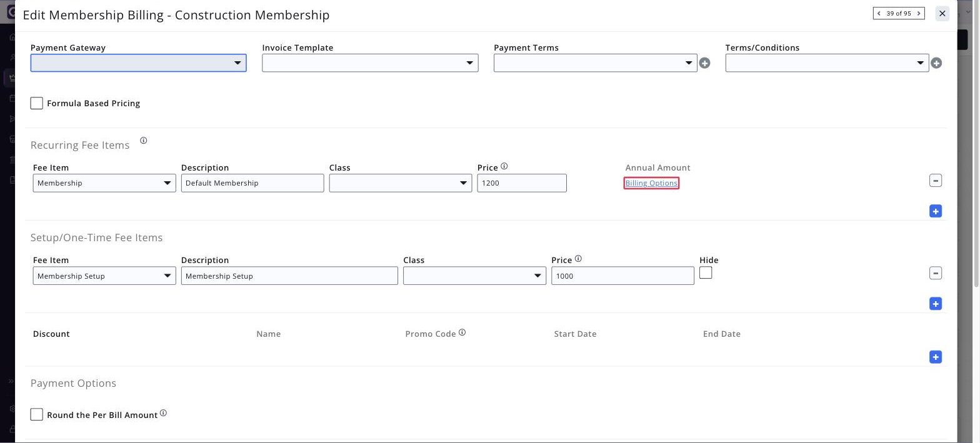Add another recurring fee item row
The width and height of the screenshot is (980, 443).
pyautogui.click(x=935, y=211)
